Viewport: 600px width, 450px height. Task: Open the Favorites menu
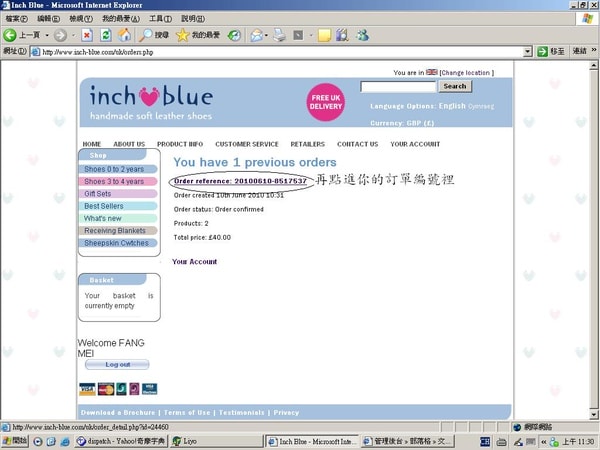point(121,18)
